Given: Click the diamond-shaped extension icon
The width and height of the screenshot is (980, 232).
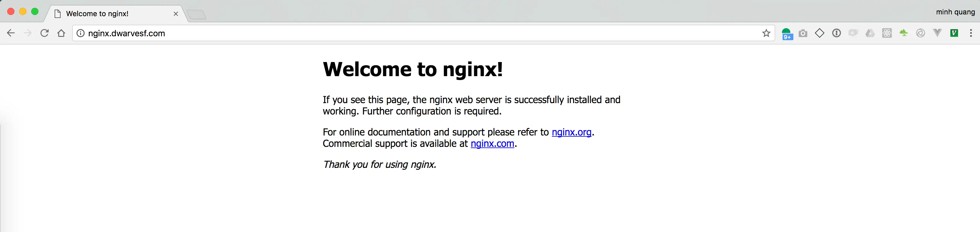Looking at the screenshot, I should 819,33.
